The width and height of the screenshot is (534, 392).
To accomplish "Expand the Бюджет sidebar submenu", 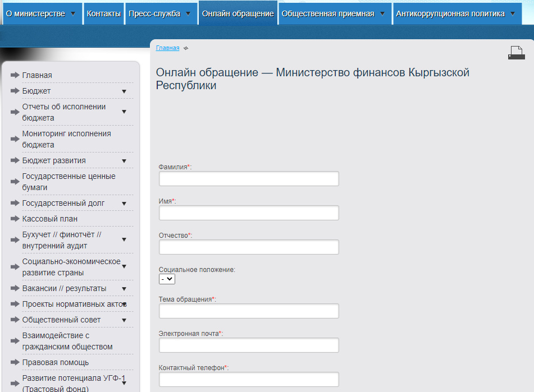I will 124,90.
